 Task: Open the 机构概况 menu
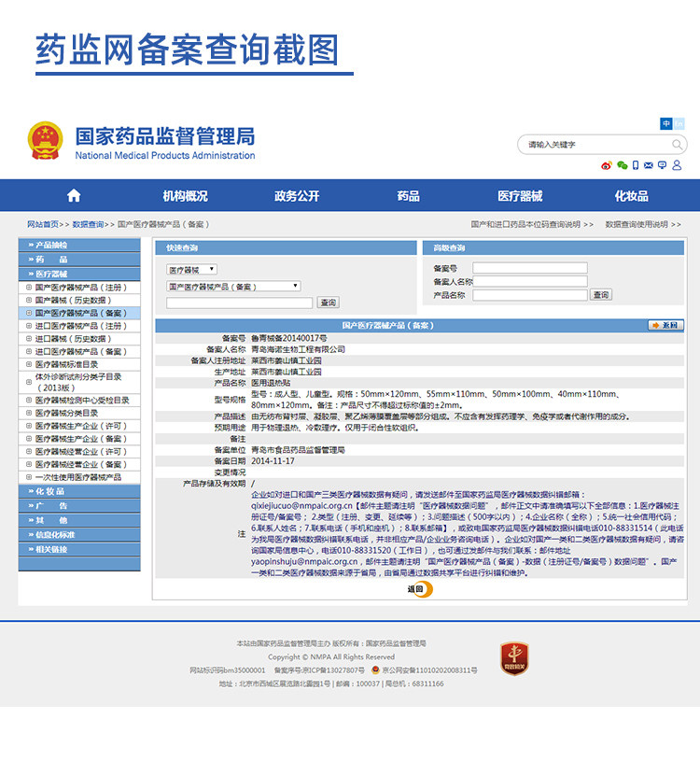(186, 195)
